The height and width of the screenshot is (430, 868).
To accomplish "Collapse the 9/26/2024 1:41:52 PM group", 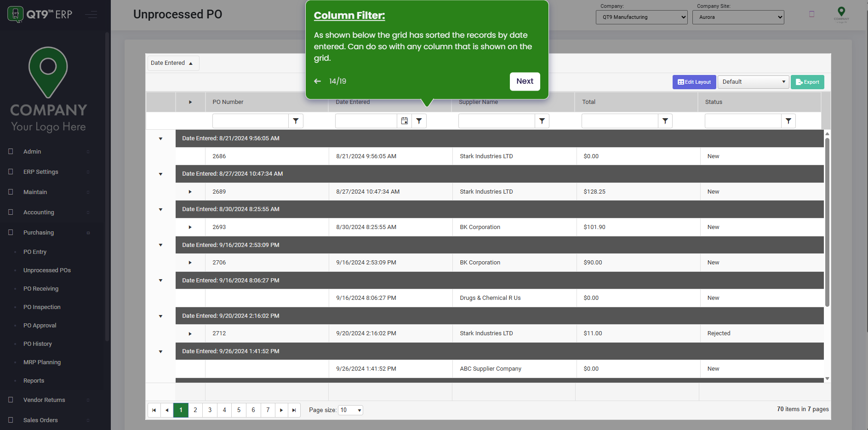I will pyautogui.click(x=160, y=351).
